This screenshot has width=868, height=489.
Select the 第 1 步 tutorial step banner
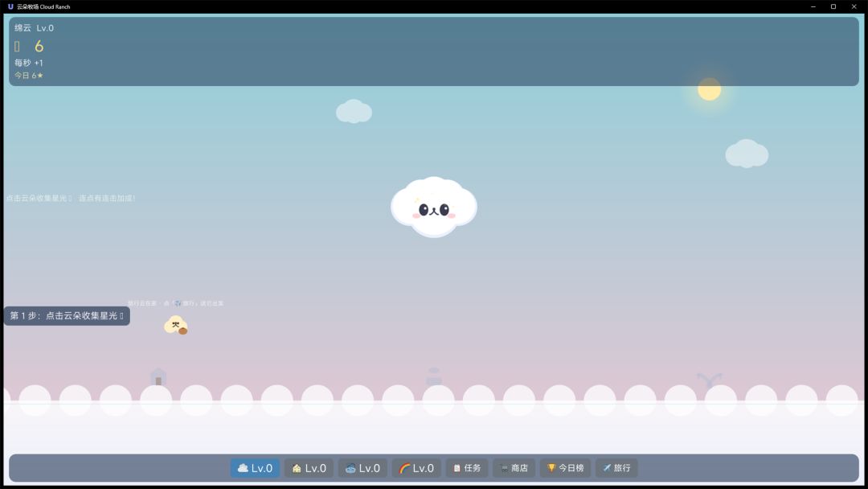[67, 315]
